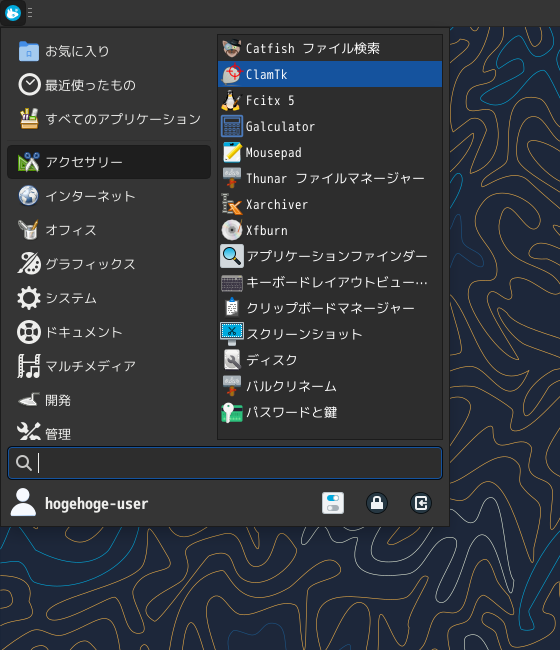
Task: Open ClamTk virus scanner
Action: click(330, 74)
